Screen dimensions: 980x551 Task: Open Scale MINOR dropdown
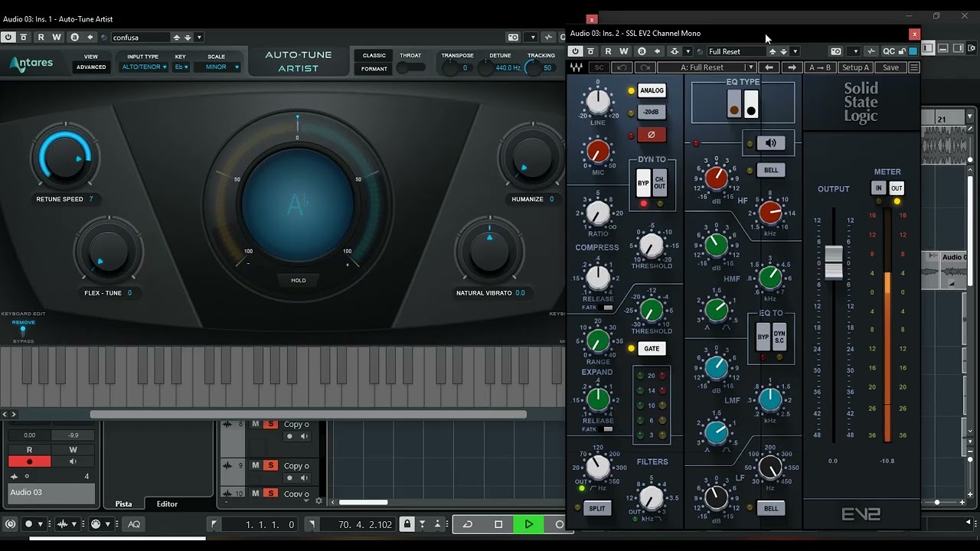tap(217, 67)
